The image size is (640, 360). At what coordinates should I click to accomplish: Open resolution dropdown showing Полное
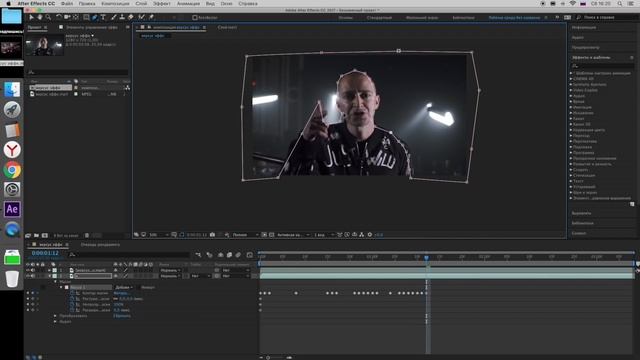pos(245,235)
